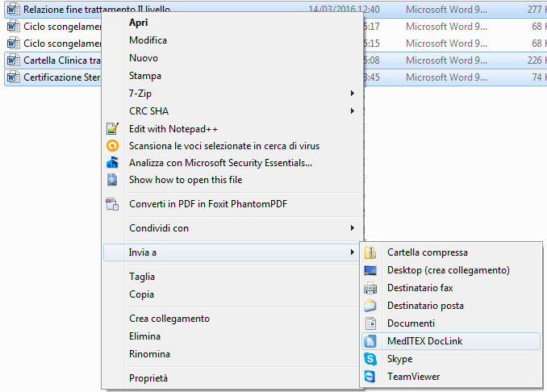The height and width of the screenshot is (392, 547).
Task: Expand the 7-Zip submenu arrow
Action: pyautogui.click(x=353, y=93)
